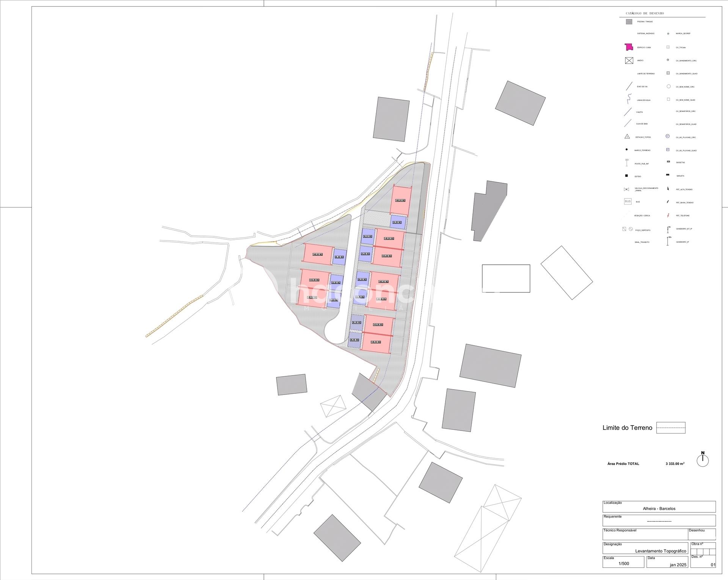Click the red PST_Telefone legend symbol
Screen dimensions: 728x580
[668, 215]
